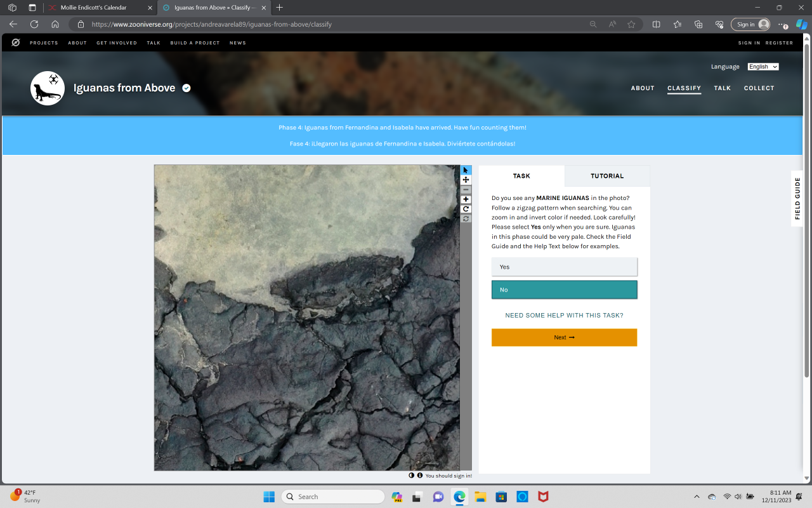Open the Get Involved menu item
The image size is (812, 508).
[117, 43]
